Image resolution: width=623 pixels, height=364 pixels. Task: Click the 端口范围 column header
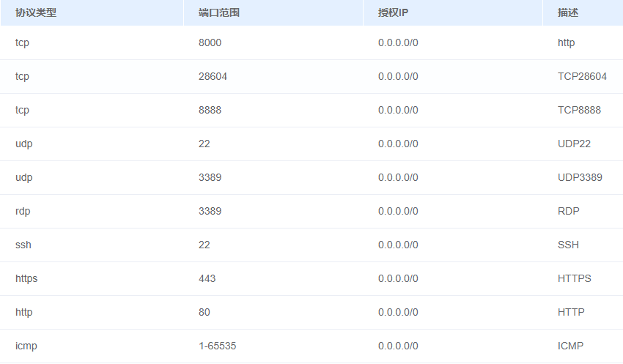[219, 13]
